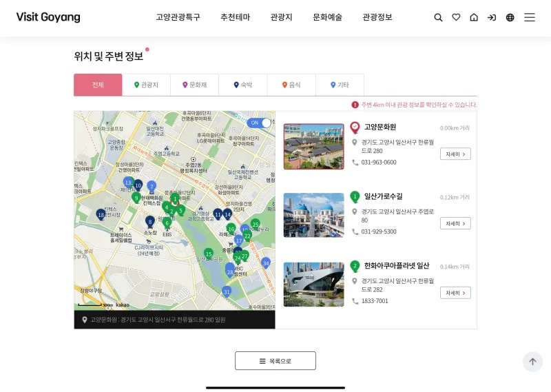
Task: Click green map marker number 25
Action: tap(256, 225)
